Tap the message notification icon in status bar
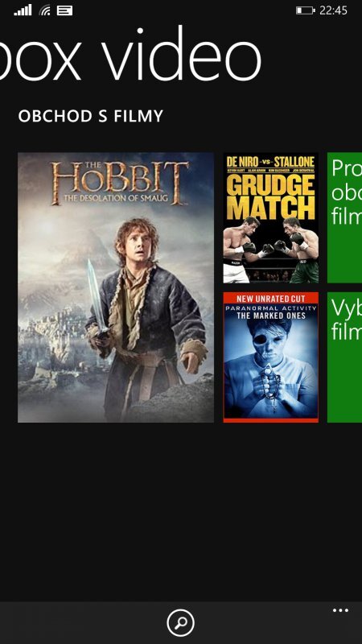Screen dimensions: 362x644 click(65, 10)
